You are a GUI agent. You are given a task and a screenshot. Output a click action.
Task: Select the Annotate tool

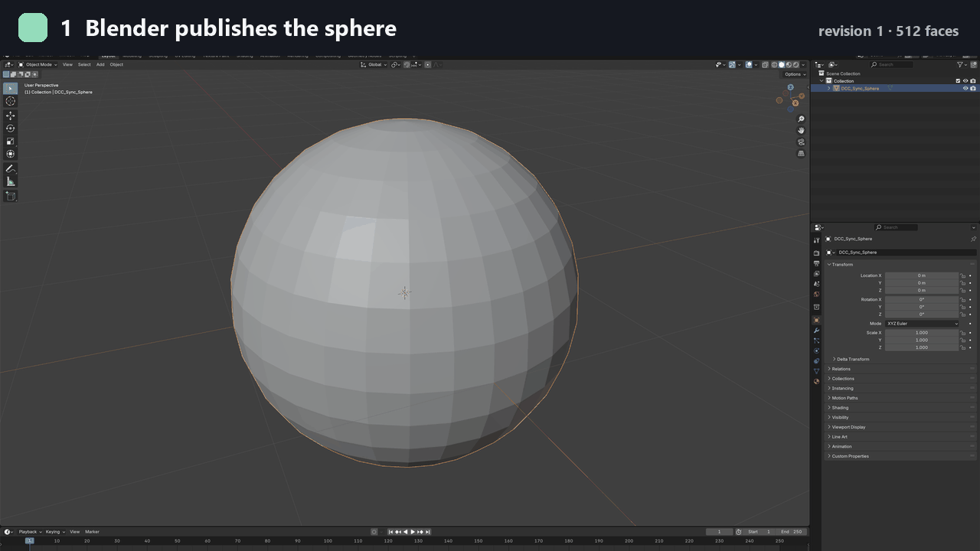coord(11,168)
